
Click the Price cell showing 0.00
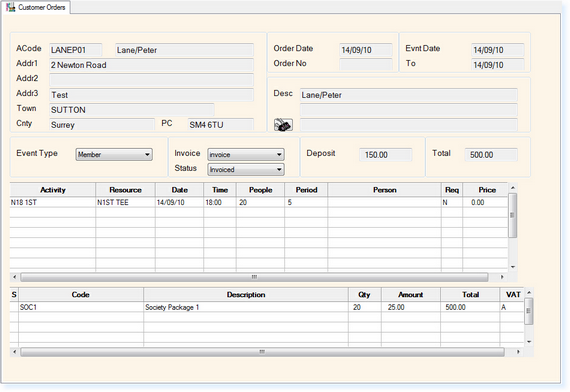[x=485, y=203]
